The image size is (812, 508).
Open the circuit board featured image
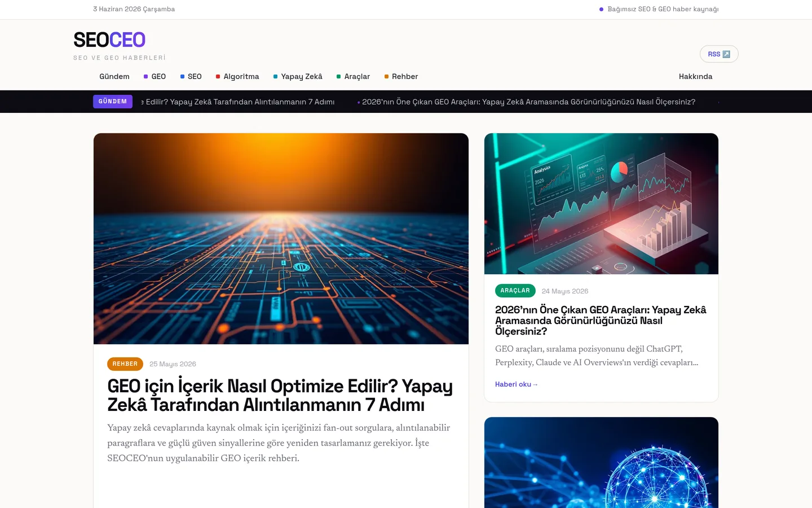click(x=281, y=239)
